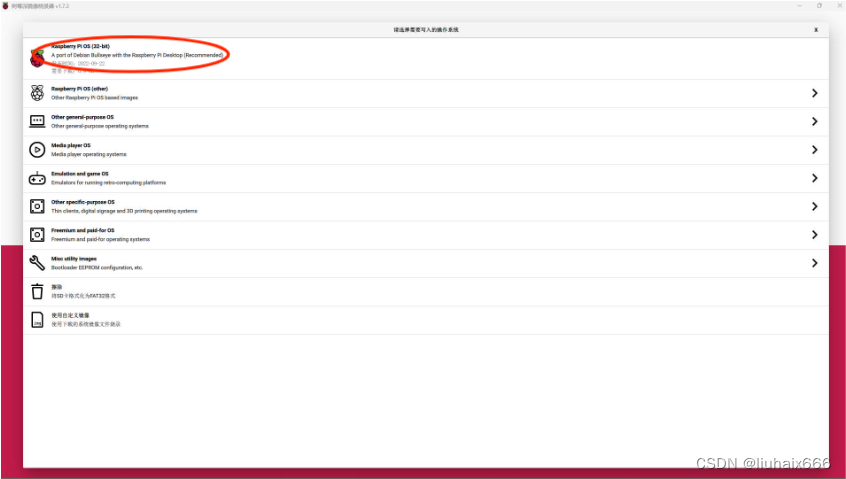
Task: Click the disk icon for Other specific-purpose OS
Action: point(37,206)
